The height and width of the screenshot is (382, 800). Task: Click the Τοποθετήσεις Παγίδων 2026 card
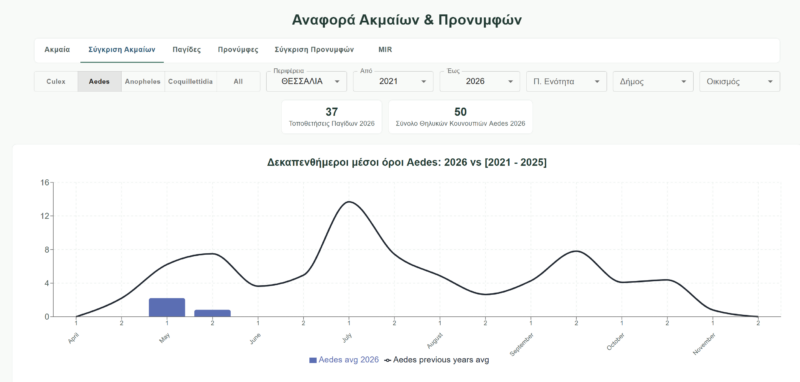pos(332,117)
